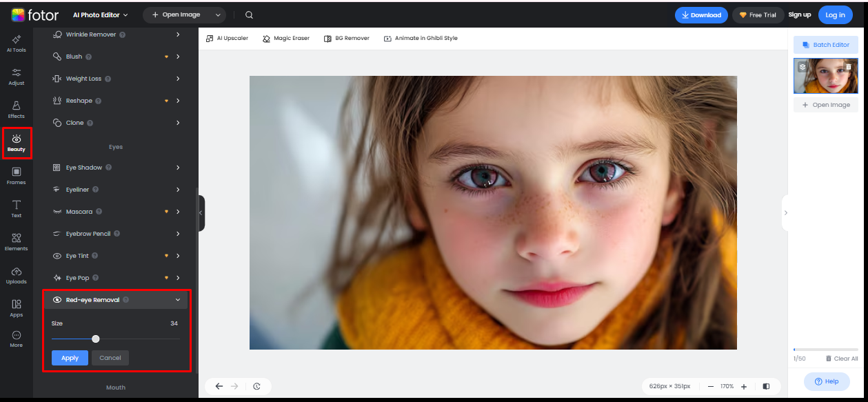Switch to the Beauty tab

[x=16, y=143]
